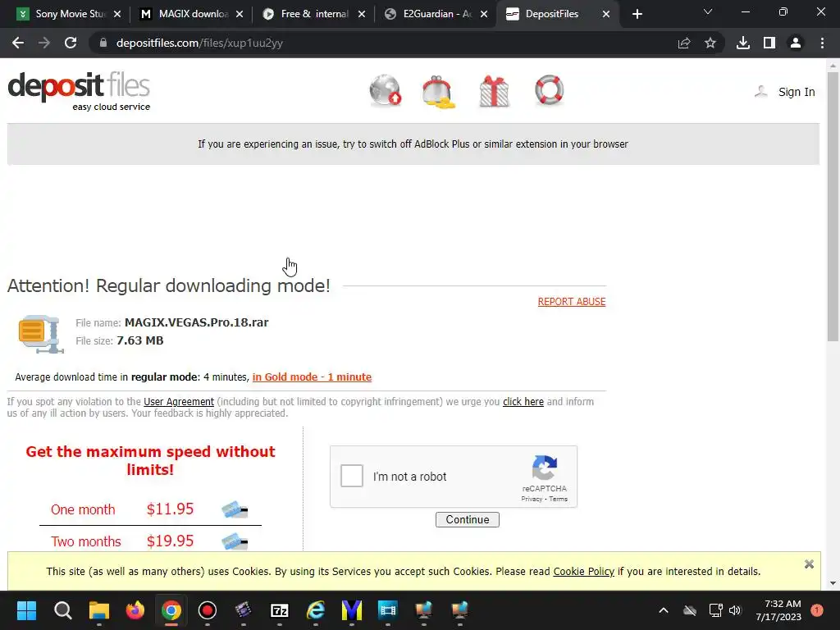Launch Firefox from taskbar
The image size is (840, 630).
[135, 610]
